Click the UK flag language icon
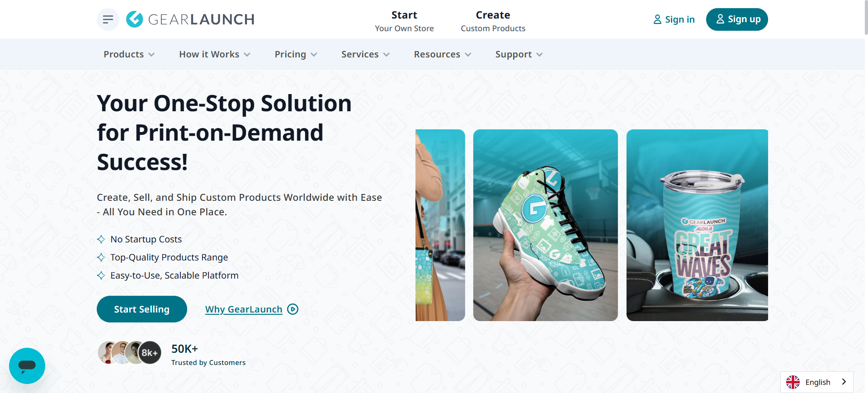 tap(793, 382)
